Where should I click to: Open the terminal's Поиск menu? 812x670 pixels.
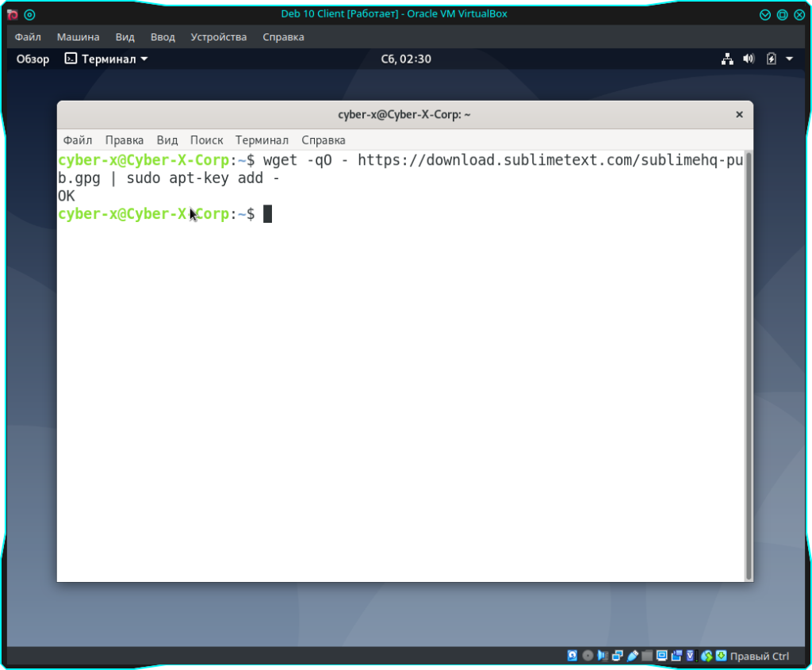206,140
